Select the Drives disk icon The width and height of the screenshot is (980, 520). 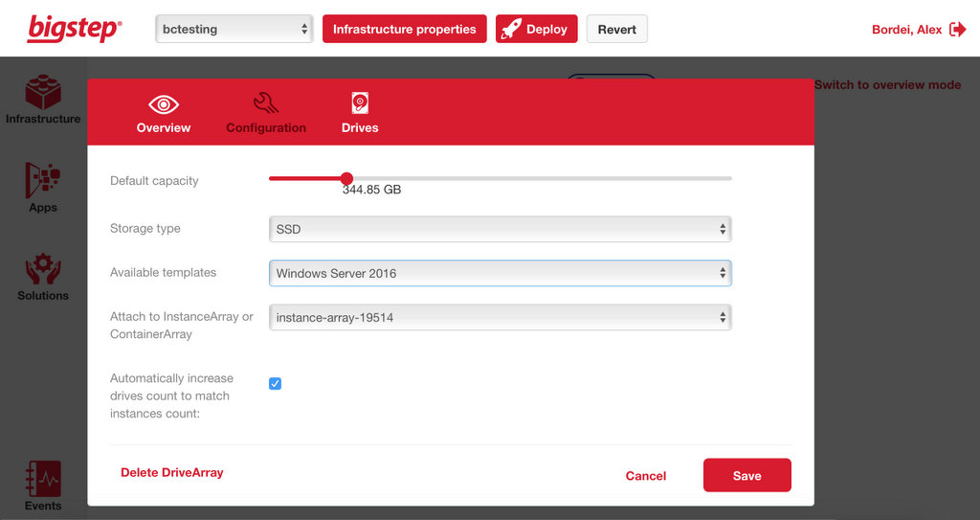coord(360,103)
